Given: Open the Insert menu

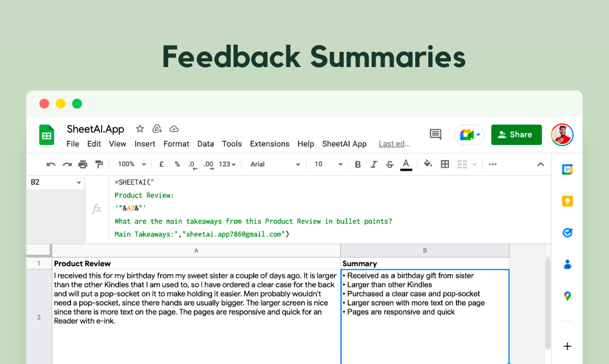Looking at the screenshot, I should 145,144.
